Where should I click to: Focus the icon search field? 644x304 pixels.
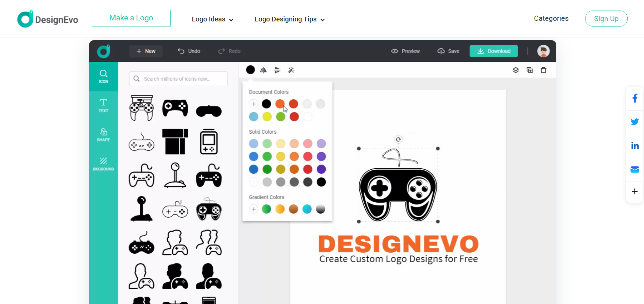coord(178,79)
